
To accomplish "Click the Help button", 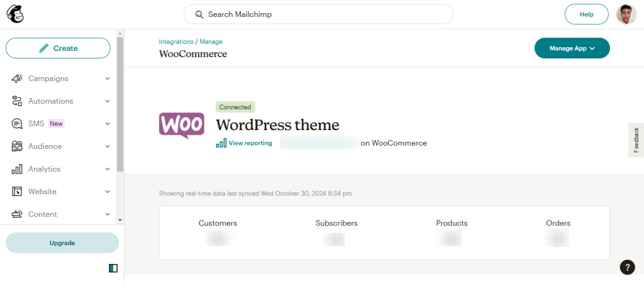I will coord(587,14).
